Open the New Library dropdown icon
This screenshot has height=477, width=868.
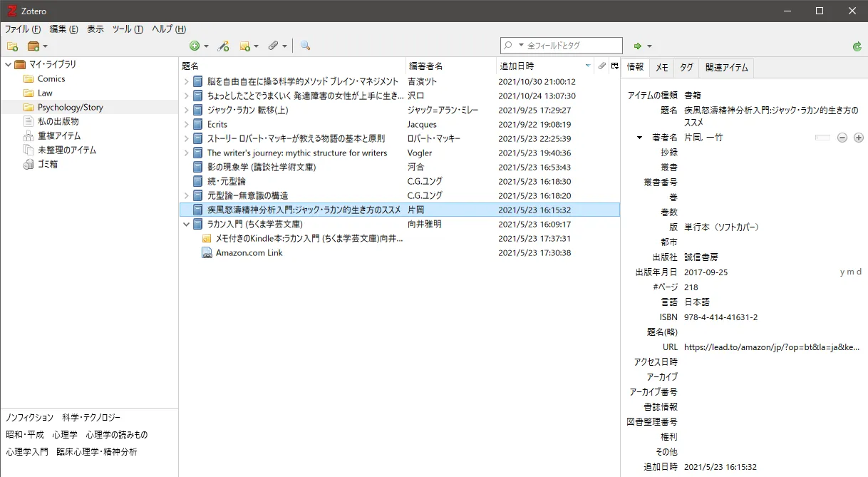point(37,46)
